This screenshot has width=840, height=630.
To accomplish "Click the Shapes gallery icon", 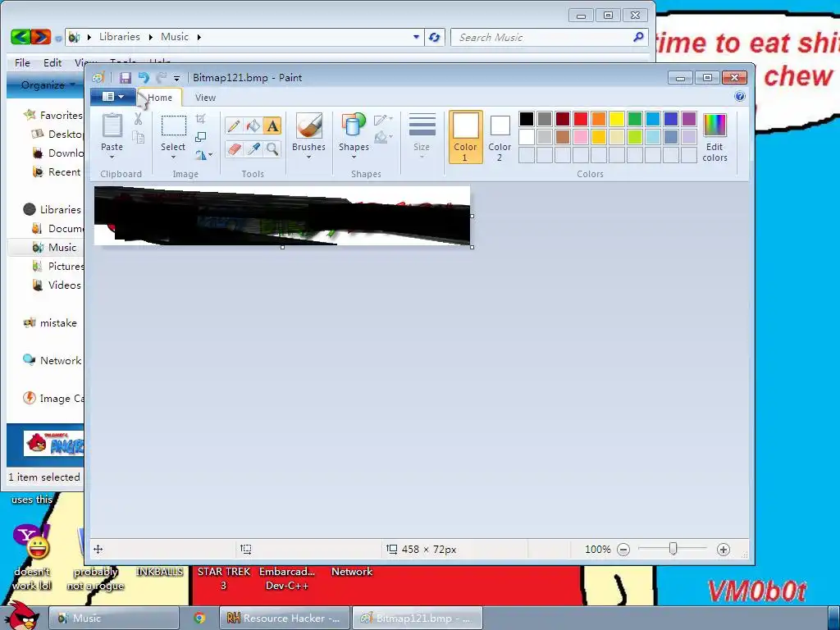I will pyautogui.click(x=354, y=126).
